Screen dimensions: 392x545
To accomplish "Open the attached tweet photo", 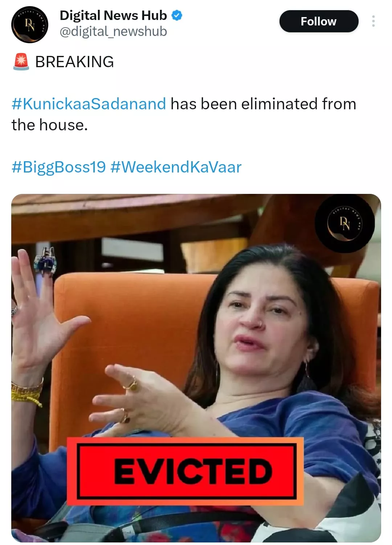I will coord(196,368).
